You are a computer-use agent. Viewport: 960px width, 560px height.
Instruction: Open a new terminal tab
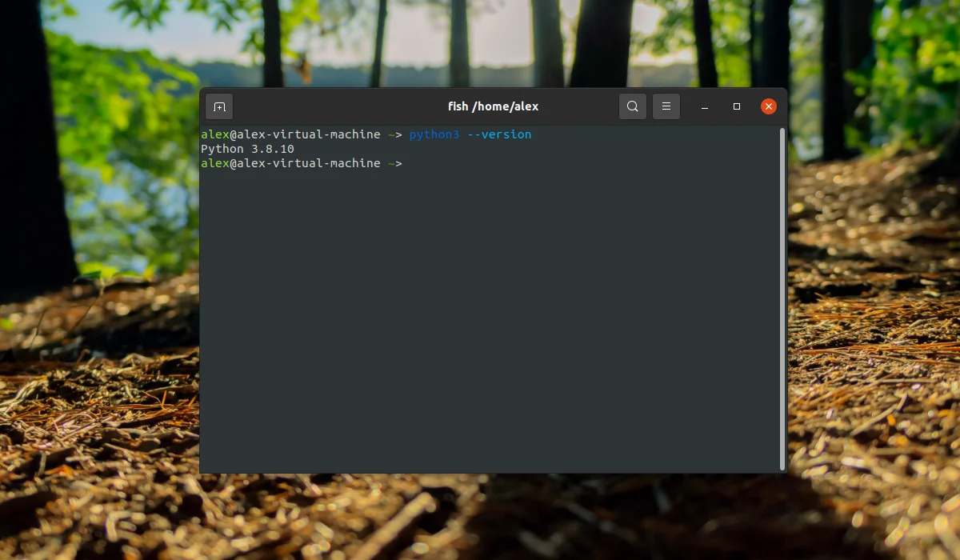[x=219, y=106]
